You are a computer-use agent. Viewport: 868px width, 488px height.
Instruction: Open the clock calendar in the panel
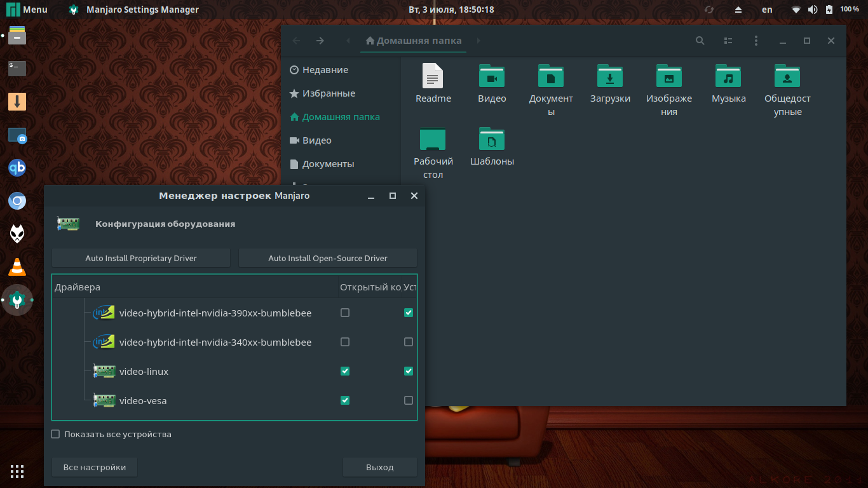coord(452,10)
